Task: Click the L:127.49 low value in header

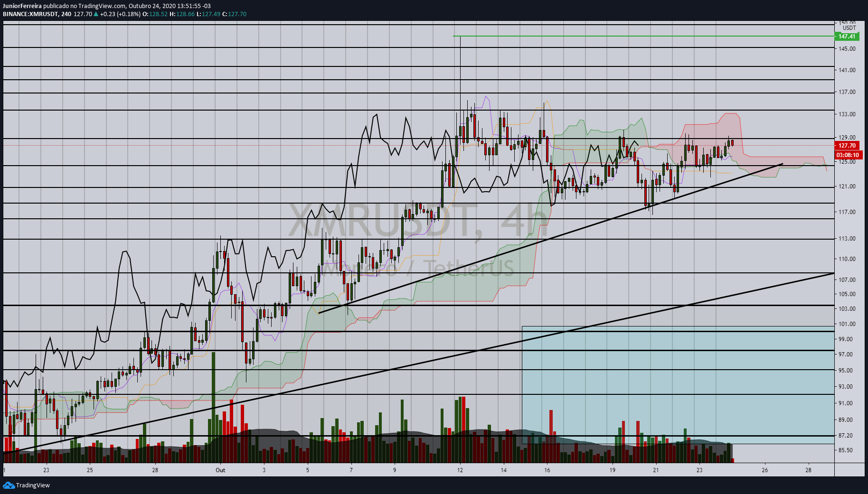Action: 208,14
